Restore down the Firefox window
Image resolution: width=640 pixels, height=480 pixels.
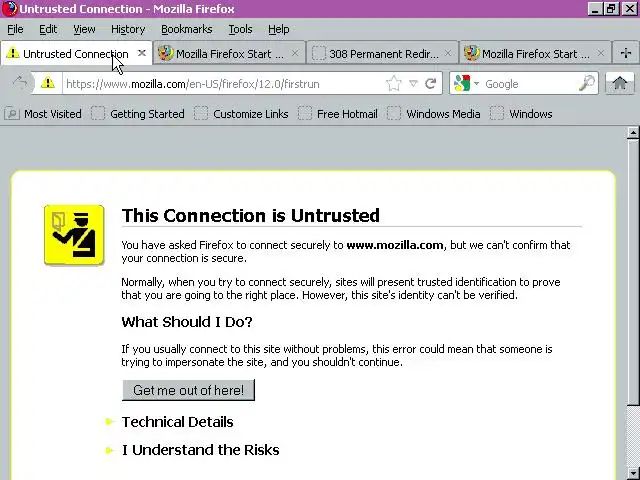pos(611,9)
